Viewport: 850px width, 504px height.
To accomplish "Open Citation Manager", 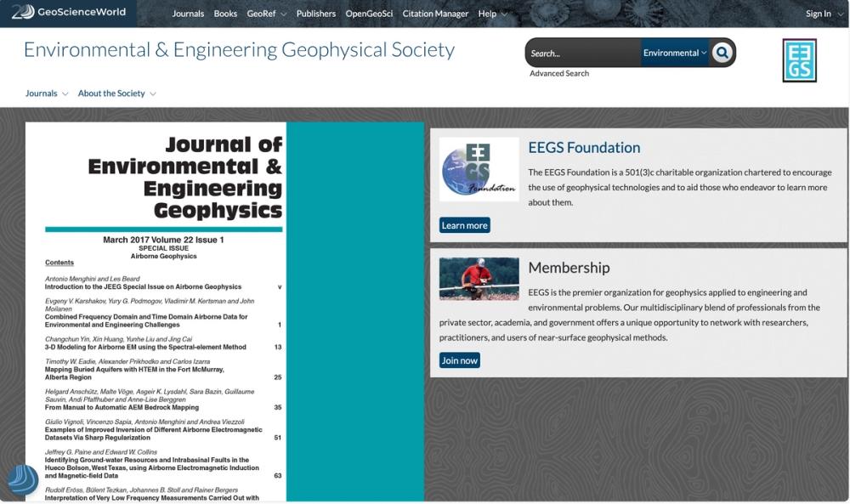I will click(x=435, y=14).
